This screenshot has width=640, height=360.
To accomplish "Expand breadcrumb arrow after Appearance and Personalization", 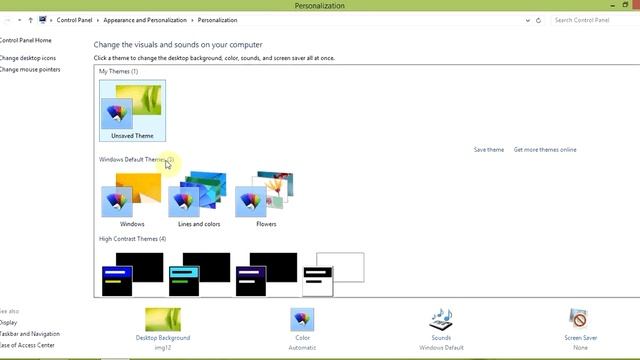I will 192,20.
